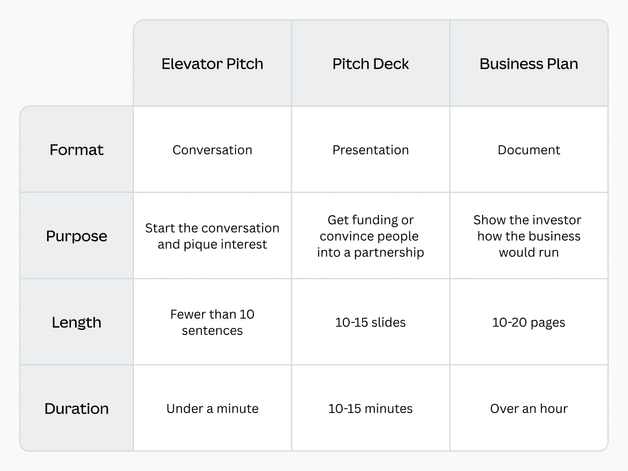Click the '10-15 minutes' cell
Screen dimensions: 628x471
point(370,408)
